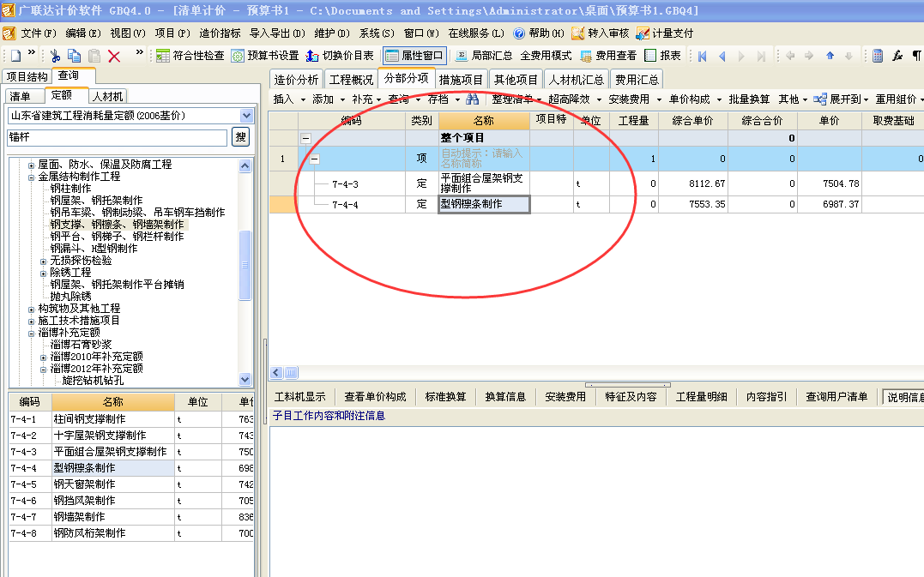Click the fx formula icon
The width and height of the screenshot is (924, 577).
coord(897,56)
